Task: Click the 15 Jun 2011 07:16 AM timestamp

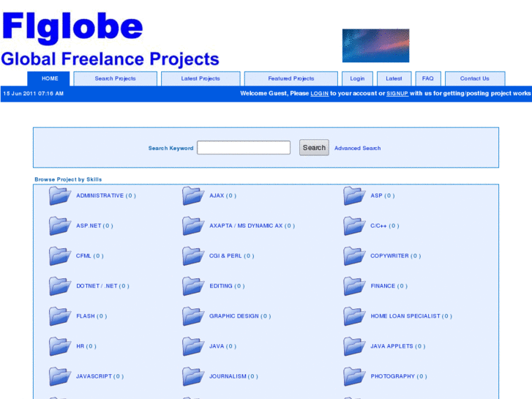Action: pos(34,94)
